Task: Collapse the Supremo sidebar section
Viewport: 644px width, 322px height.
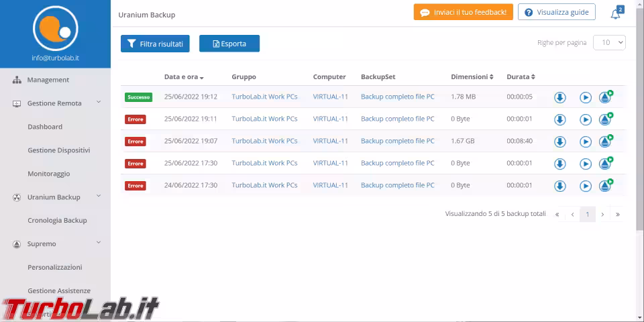Action: pos(98,244)
